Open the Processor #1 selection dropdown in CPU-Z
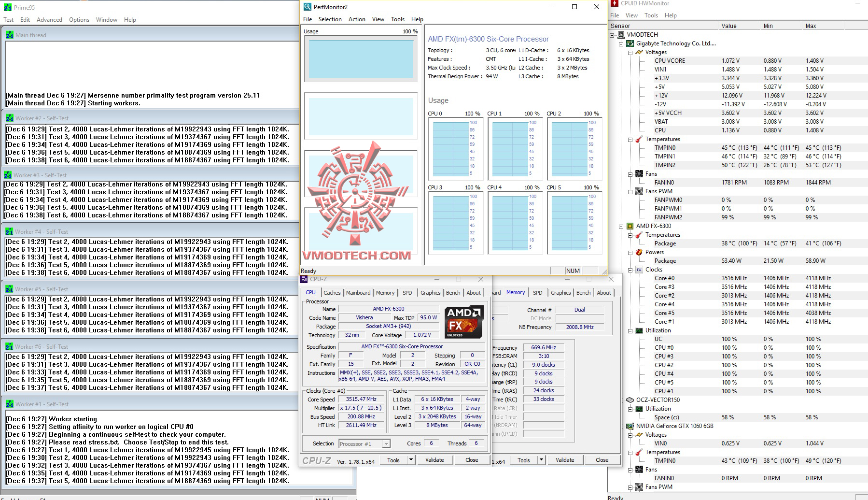This screenshot has width=868, height=500. coord(386,444)
